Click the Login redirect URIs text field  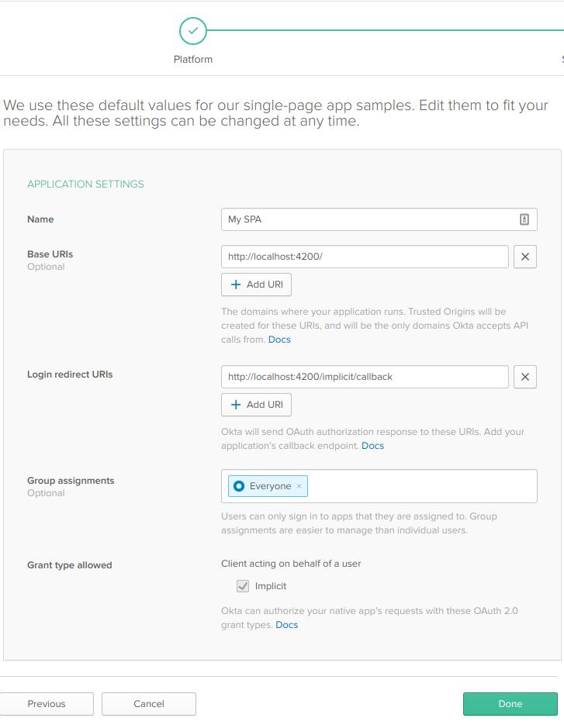pos(365,377)
